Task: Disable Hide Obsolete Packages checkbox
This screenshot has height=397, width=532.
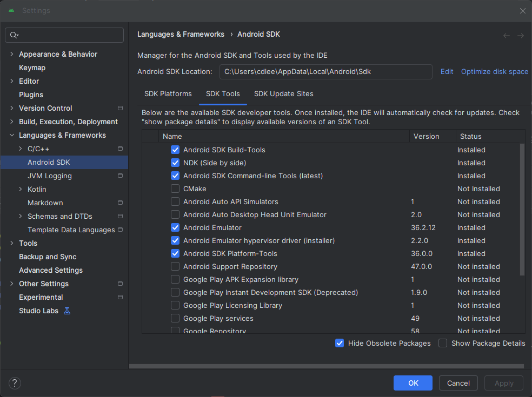Action: [x=340, y=343]
